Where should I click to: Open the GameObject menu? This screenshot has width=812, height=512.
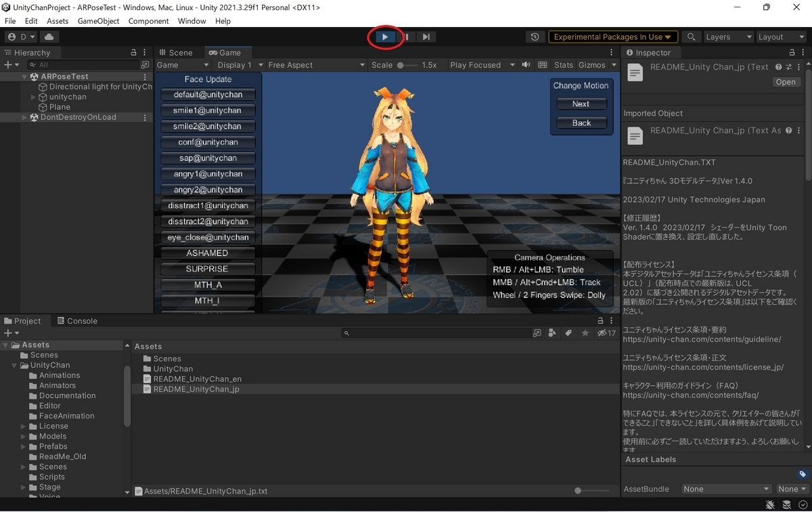click(x=99, y=21)
